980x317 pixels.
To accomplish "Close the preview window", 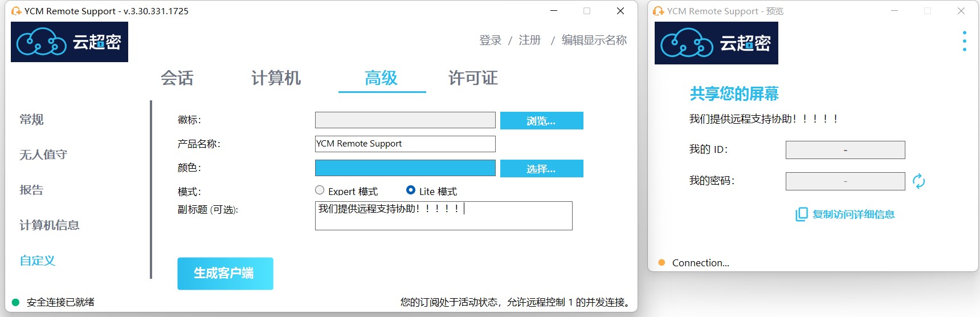I will click(961, 11).
